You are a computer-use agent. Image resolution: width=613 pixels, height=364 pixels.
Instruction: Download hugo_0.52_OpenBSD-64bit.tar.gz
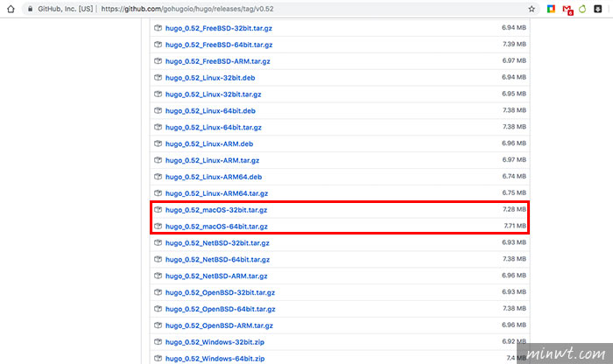[221, 309]
